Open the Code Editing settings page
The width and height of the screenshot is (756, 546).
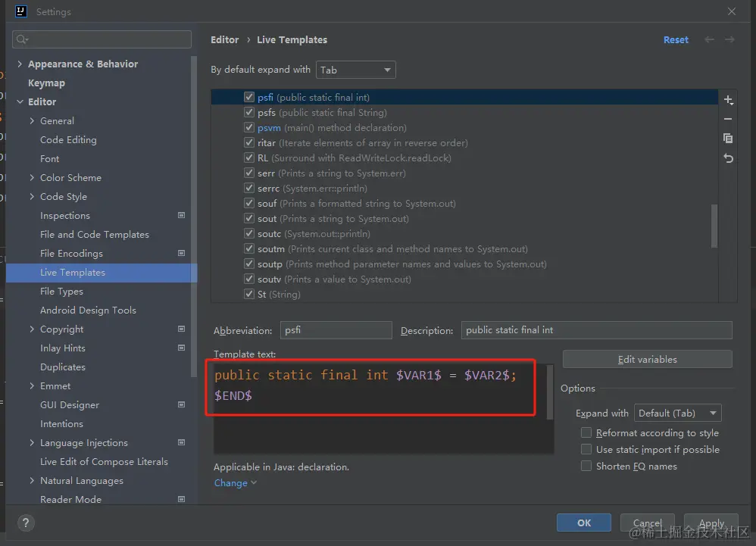[x=68, y=140]
